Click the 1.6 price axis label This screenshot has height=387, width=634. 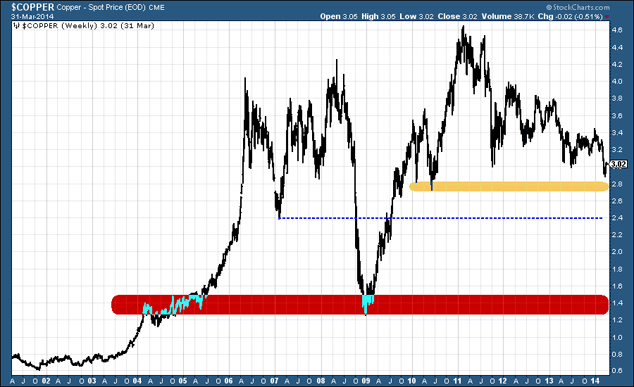[617, 286]
